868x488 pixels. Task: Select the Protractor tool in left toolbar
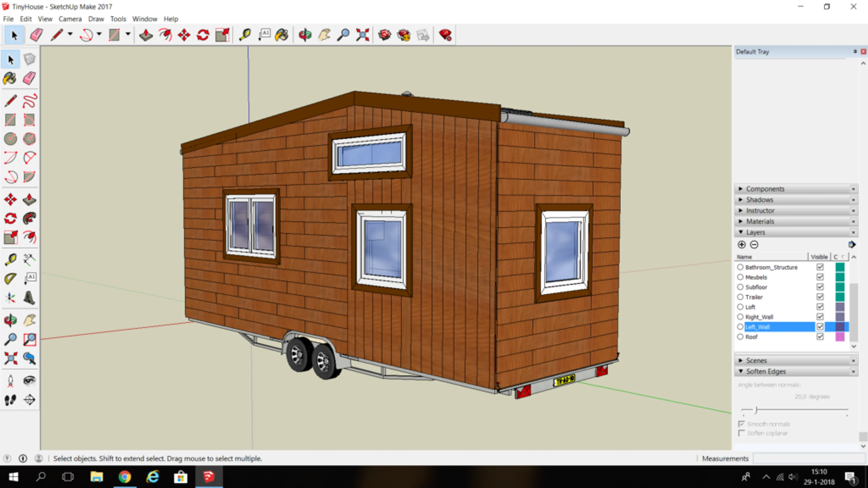[x=10, y=279]
